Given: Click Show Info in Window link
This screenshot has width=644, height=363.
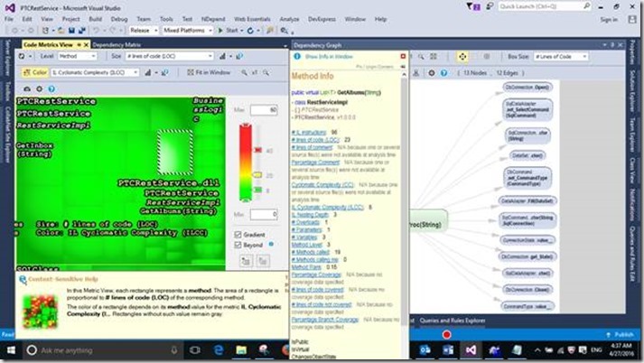Looking at the screenshot, I should [x=329, y=57].
